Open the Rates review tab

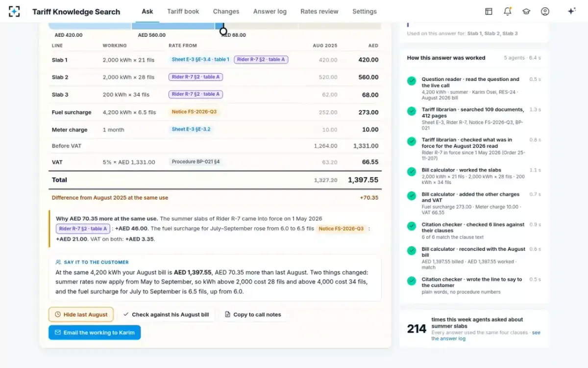coord(319,11)
